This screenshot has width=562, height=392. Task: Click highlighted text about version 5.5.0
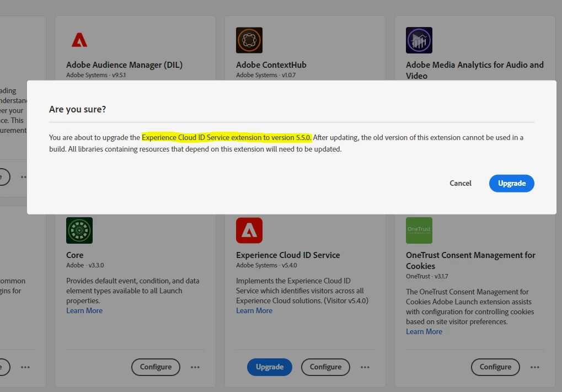coord(227,138)
